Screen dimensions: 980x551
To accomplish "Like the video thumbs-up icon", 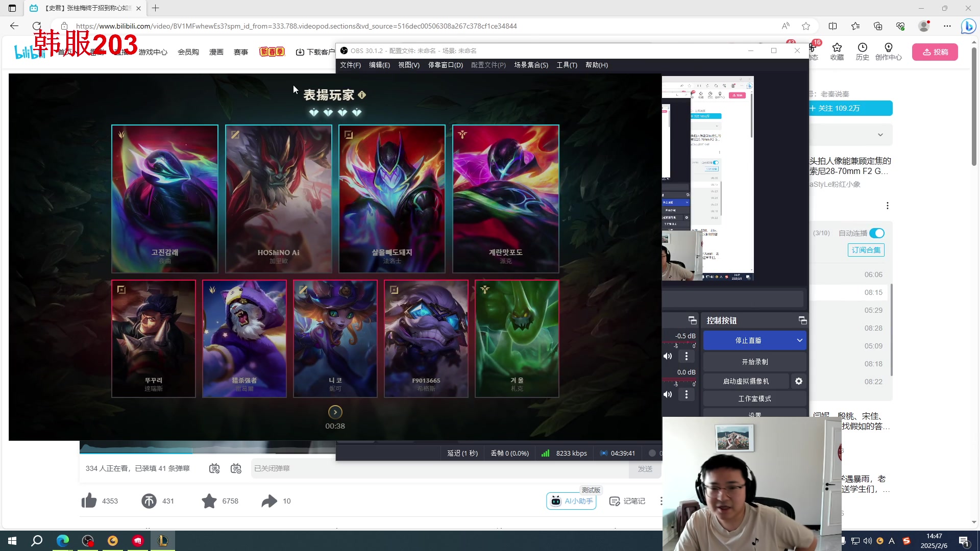I will [89, 501].
